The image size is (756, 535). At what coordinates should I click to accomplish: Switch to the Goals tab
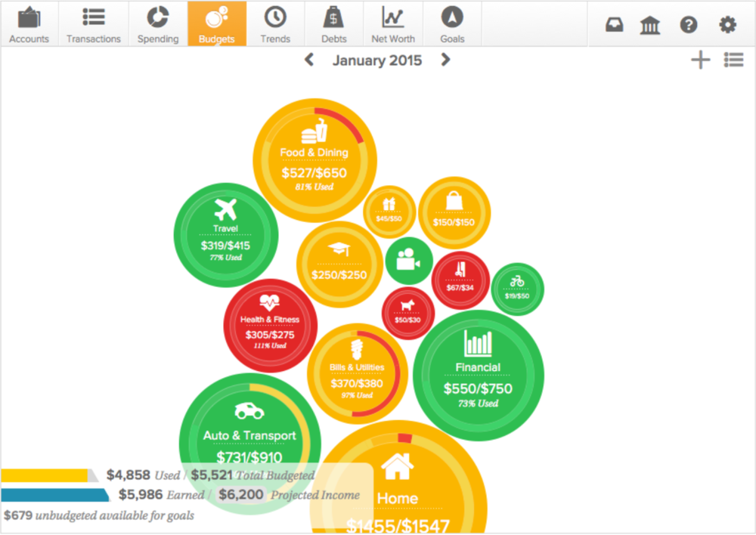452,24
